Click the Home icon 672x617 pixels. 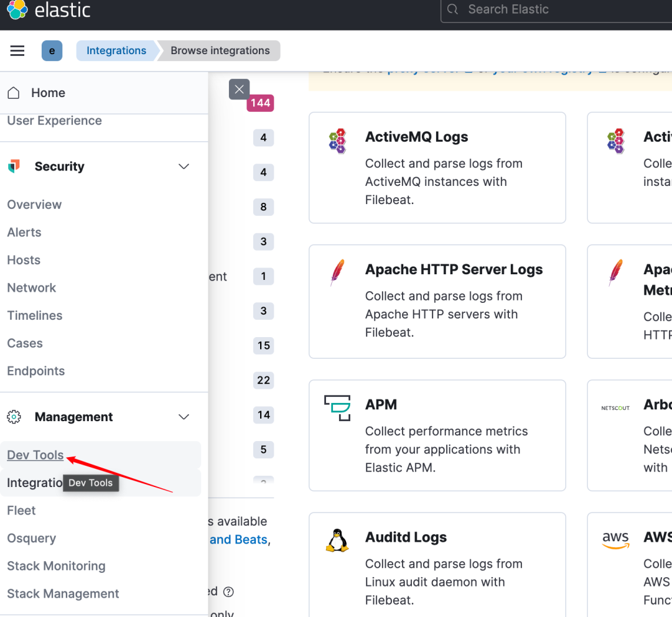(x=14, y=93)
